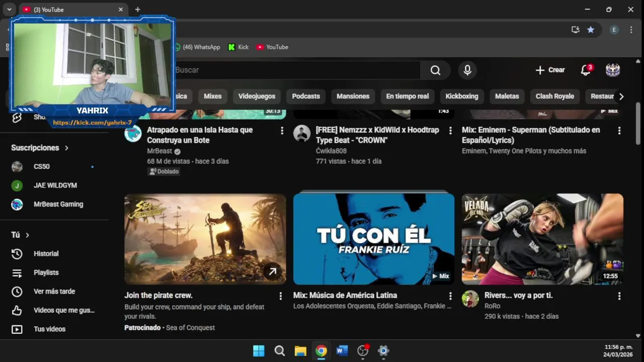Click the install app icon in address bar
Image resolution: width=644 pixels, height=362 pixels.
point(576,30)
